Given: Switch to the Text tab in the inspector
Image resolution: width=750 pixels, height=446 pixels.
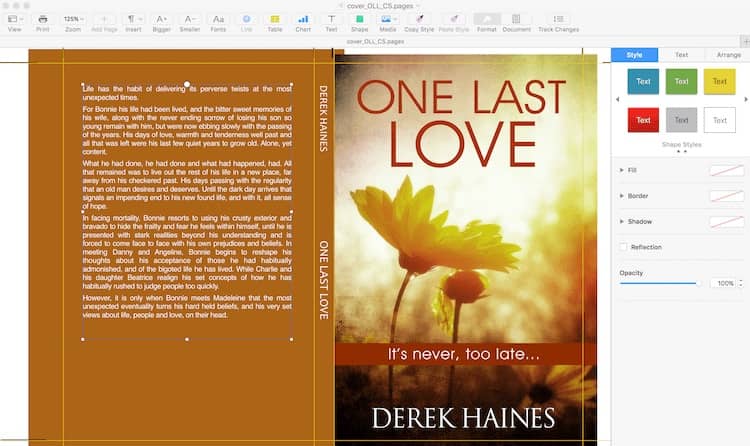Looking at the screenshot, I should [681, 55].
